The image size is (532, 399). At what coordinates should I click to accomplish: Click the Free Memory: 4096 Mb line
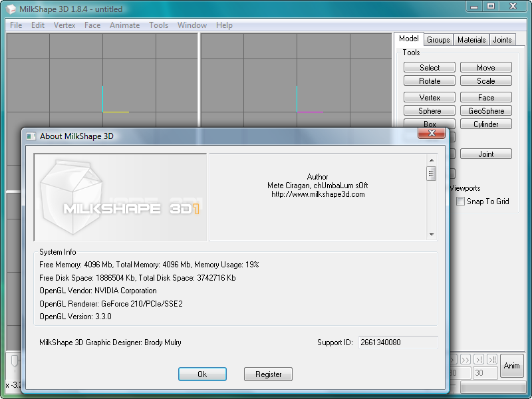click(149, 265)
